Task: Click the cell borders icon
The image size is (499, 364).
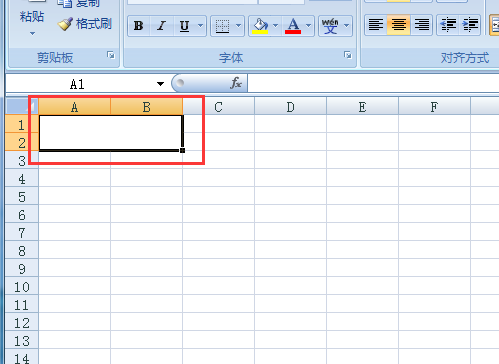Action: [222, 26]
